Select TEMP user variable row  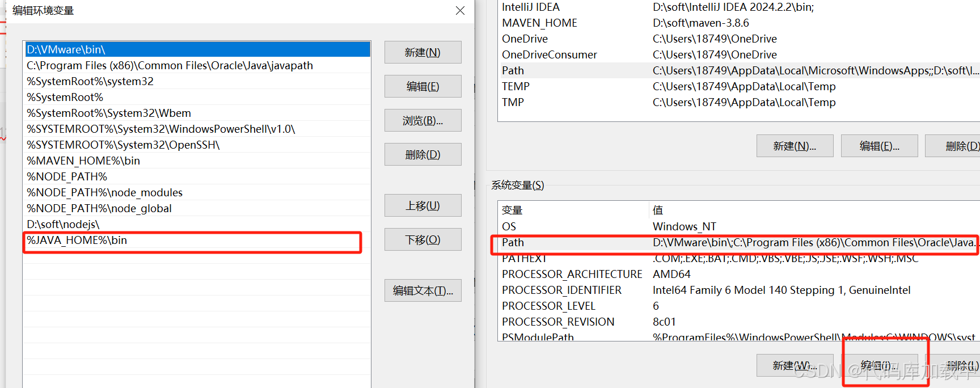click(739, 86)
